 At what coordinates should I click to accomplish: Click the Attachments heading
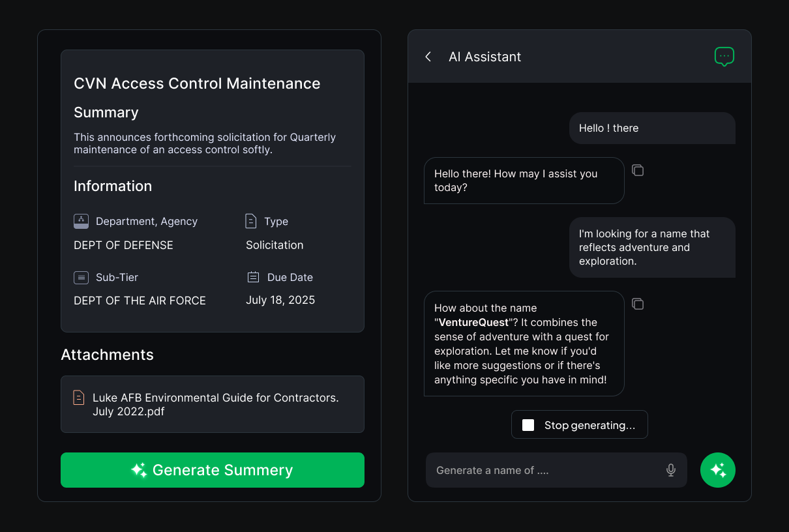point(107,355)
